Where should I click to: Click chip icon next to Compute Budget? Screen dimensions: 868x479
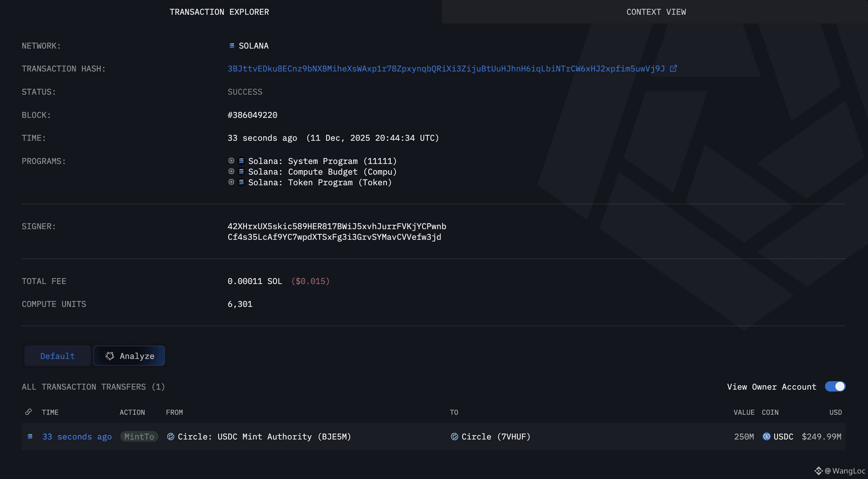(x=231, y=171)
